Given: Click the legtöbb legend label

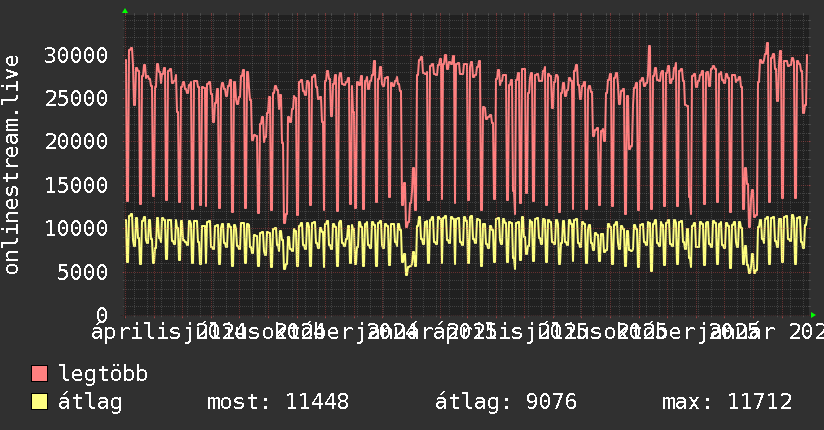Looking at the screenshot, I should [x=103, y=373].
